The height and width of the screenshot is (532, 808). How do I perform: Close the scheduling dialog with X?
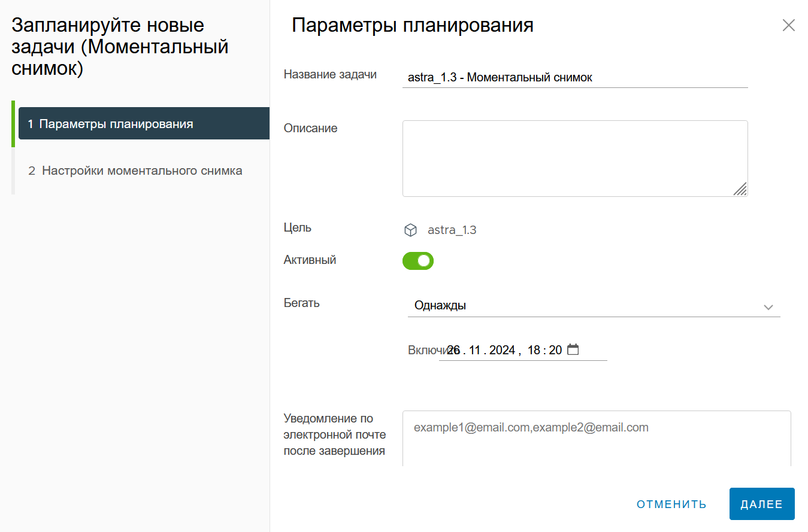point(789,25)
